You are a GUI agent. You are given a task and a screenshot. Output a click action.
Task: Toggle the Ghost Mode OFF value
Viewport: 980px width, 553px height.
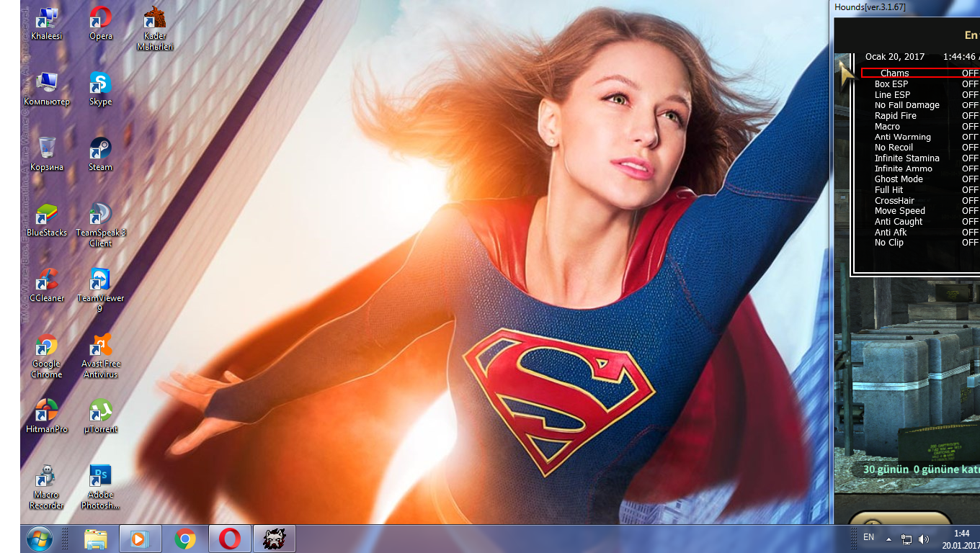pyautogui.click(x=971, y=179)
